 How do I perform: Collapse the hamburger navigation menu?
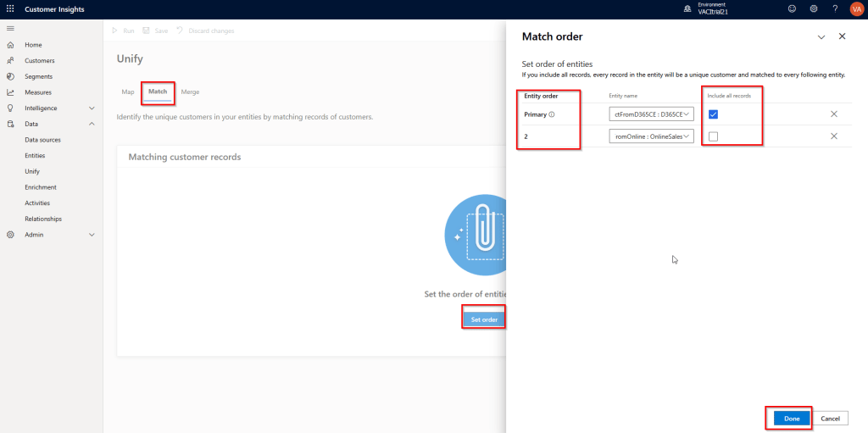point(10,29)
